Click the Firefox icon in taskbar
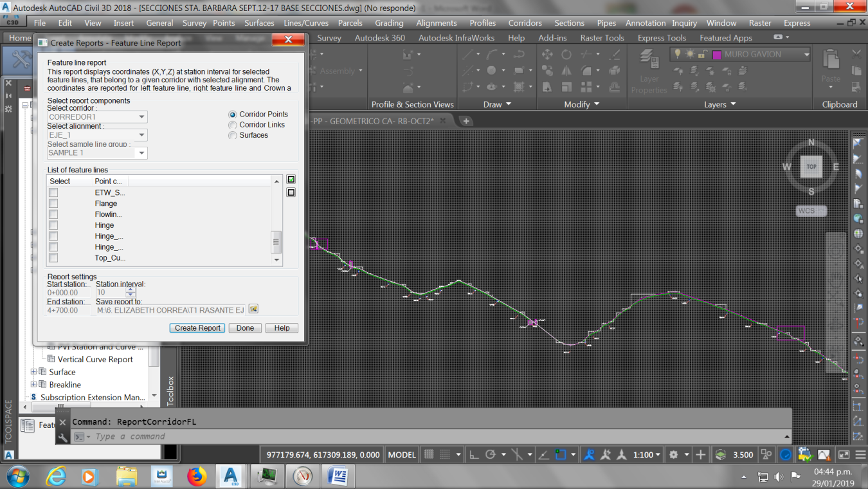 point(196,477)
